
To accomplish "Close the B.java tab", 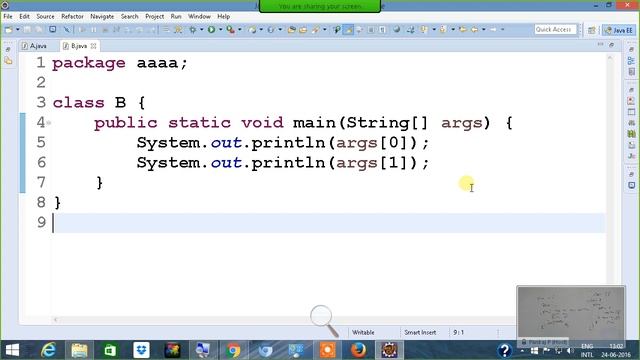I will (93, 46).
